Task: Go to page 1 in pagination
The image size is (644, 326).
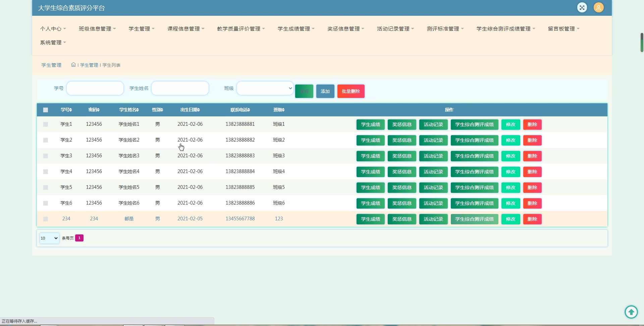Action: click(79, 238)
